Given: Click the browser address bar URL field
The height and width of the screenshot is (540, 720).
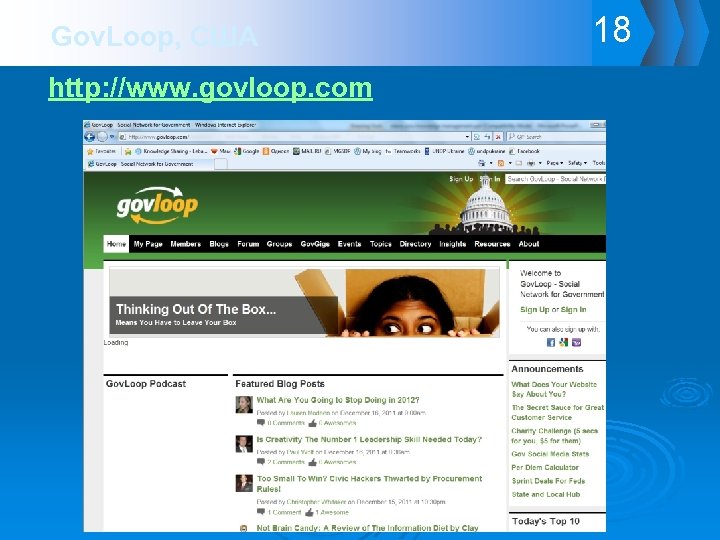Looking at the screenshot, I should tap(292, 137).
